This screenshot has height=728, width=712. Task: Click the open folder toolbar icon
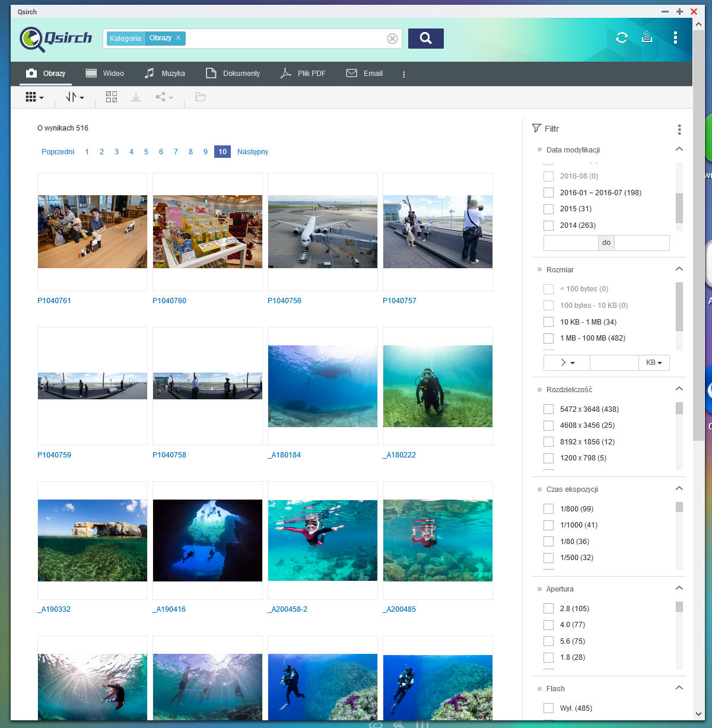[201, 97]
